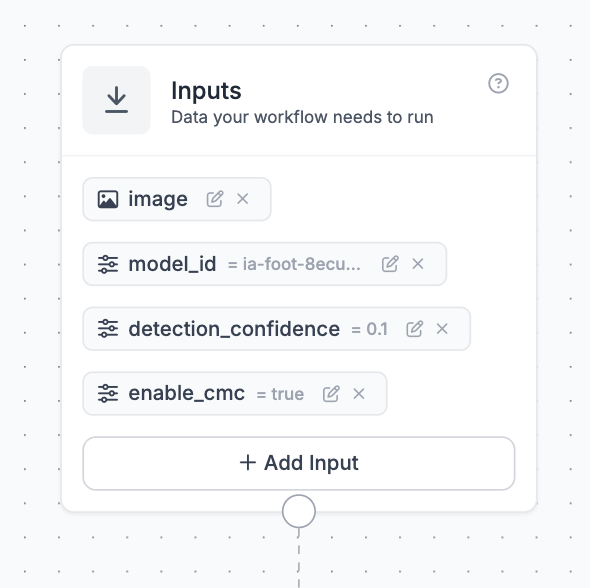This screenshot has width=590, height=588.
Task: Edit the model_id parameter
Action: (x=390, y=264)
